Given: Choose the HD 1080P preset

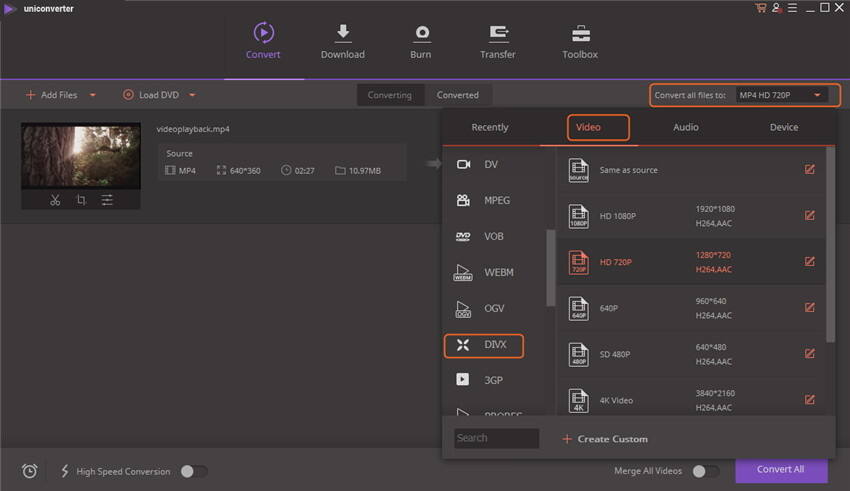Looking at the screenshot, I should tap(691, 216).
